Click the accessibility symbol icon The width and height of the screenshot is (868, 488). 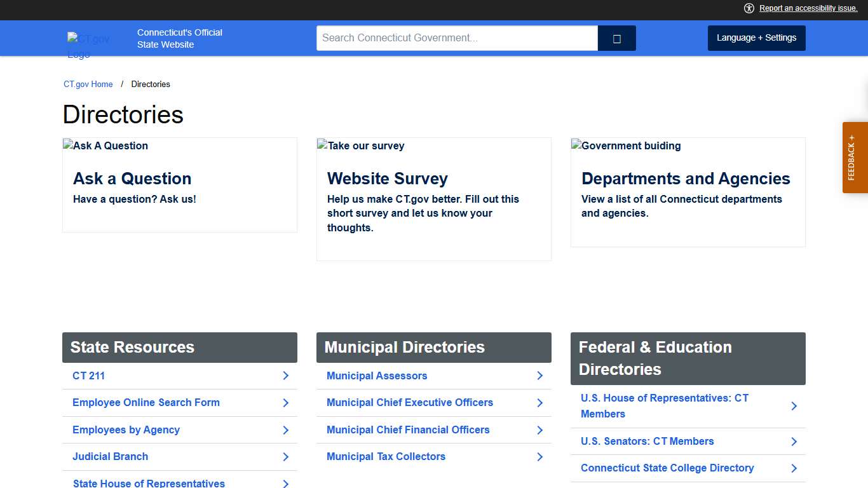coord(749,8)
